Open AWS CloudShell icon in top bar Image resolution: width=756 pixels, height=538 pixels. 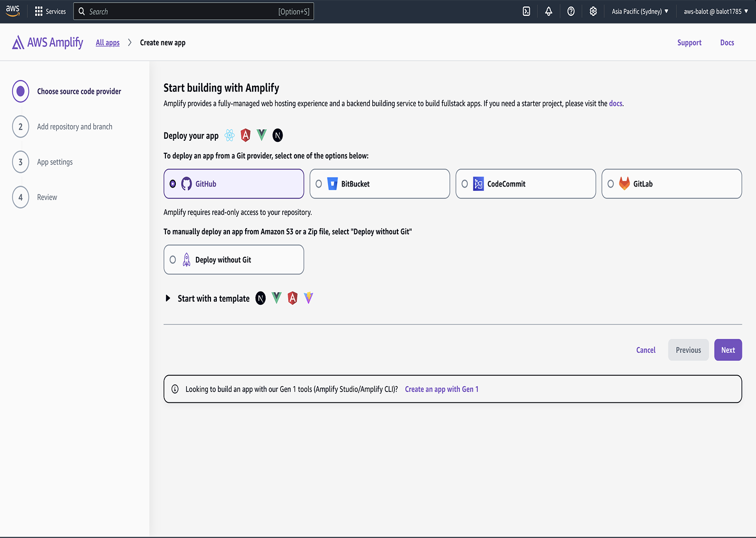pos(526,12)
